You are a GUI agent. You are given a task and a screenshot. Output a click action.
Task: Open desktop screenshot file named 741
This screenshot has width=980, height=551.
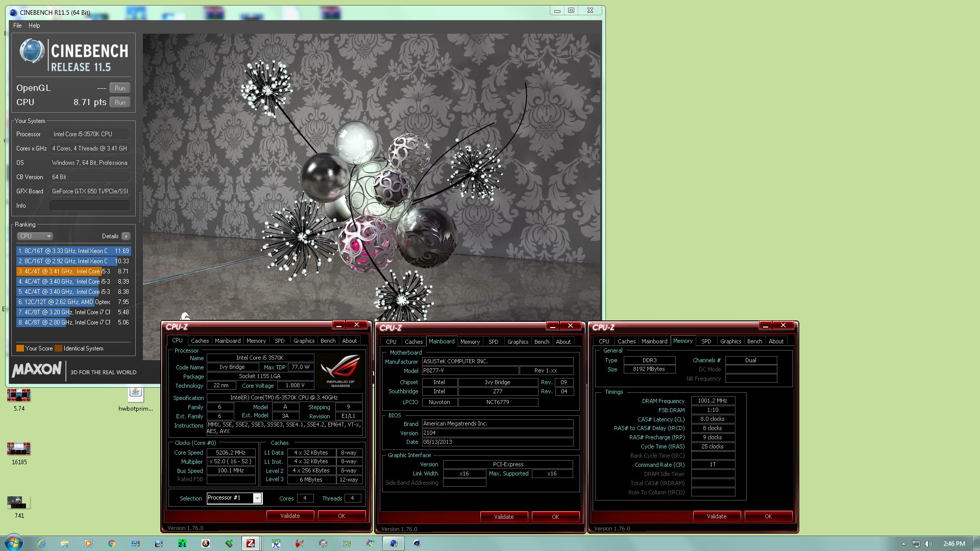coord(19,507)
